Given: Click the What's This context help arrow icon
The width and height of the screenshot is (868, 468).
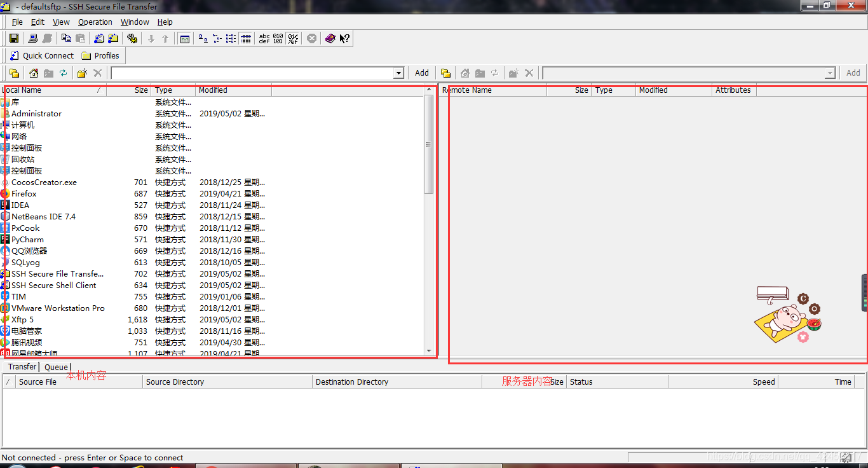Looking at the screenshot, I should 344,39.
